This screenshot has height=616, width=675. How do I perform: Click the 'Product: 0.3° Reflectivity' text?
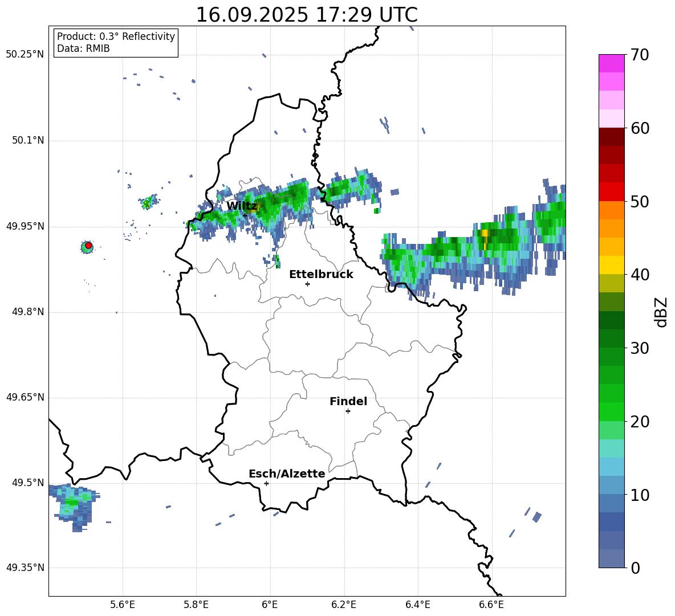click(x=116, y=36)
